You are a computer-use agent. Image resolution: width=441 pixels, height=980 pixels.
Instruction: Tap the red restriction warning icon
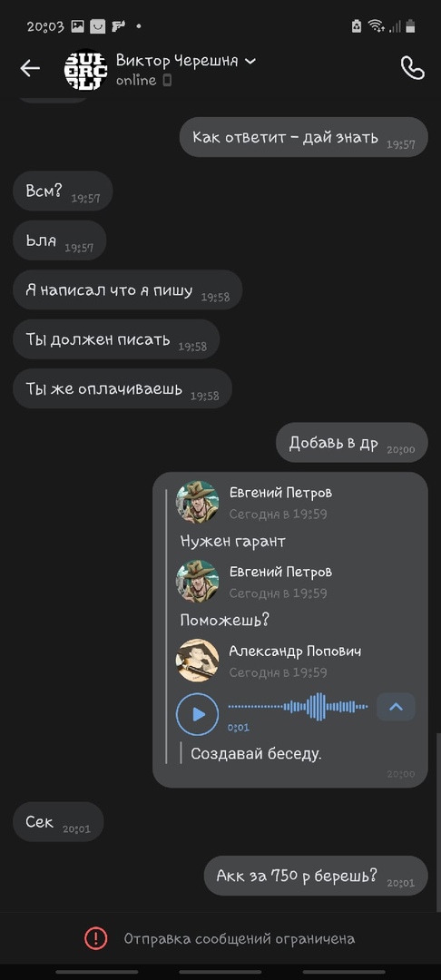coord(95,938)
